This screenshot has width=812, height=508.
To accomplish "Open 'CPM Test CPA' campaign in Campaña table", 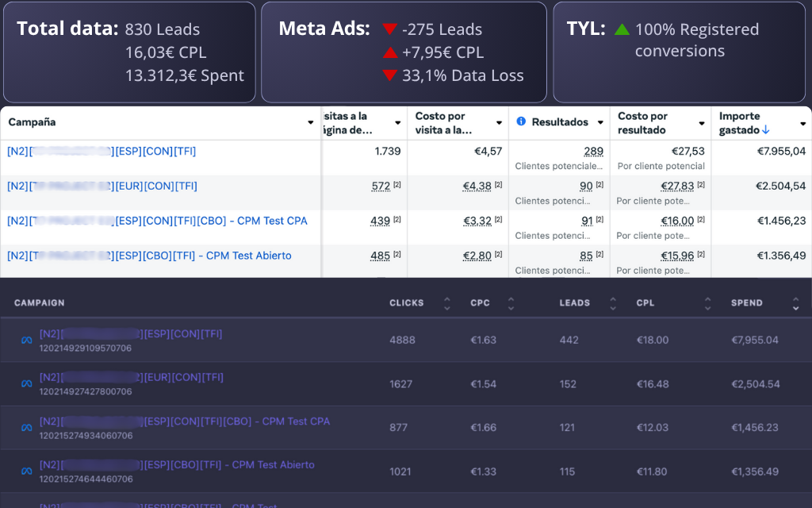I will pyautogui.click(x=157, y=221).
